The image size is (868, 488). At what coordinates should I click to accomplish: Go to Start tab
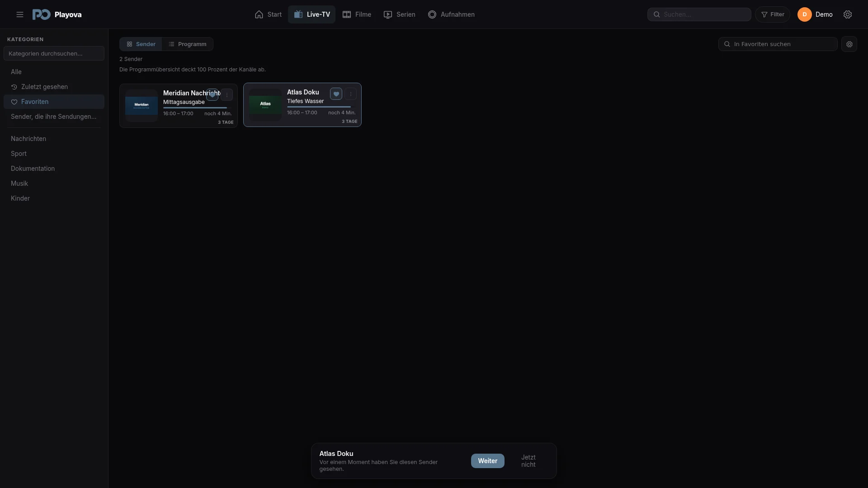click(x=268, y=14)
